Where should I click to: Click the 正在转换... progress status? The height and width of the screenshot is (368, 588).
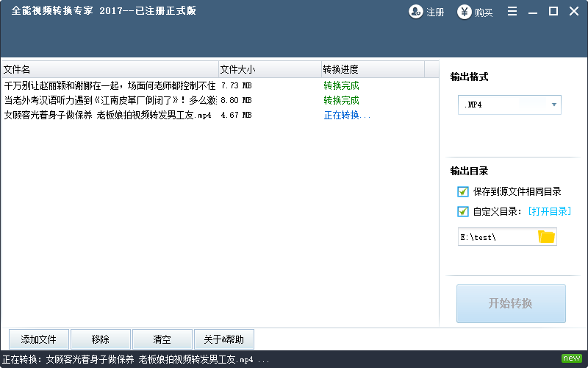347,115
